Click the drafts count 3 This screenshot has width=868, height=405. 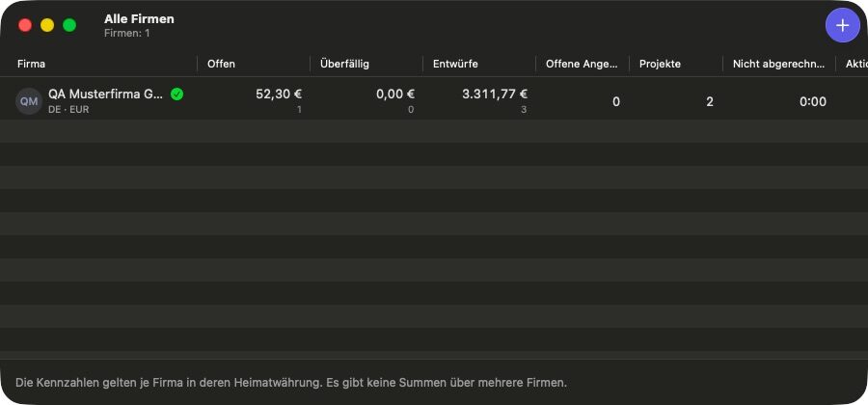coord(524,110)
